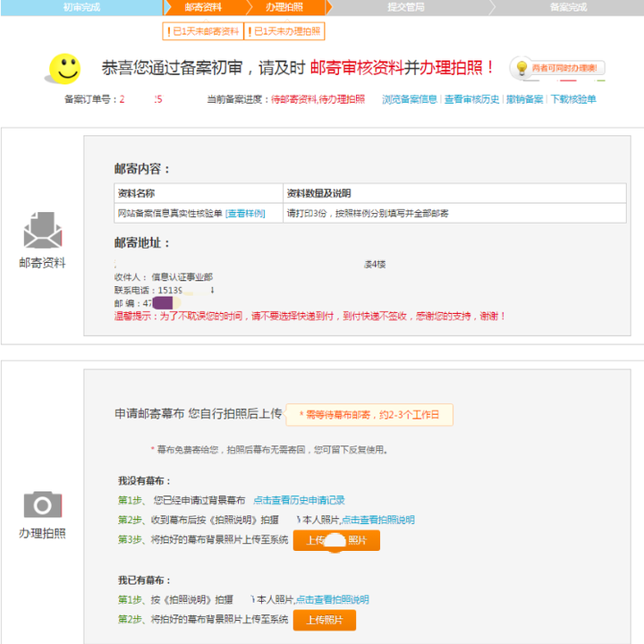Open 点击查看历史申请记录 link

299,500
